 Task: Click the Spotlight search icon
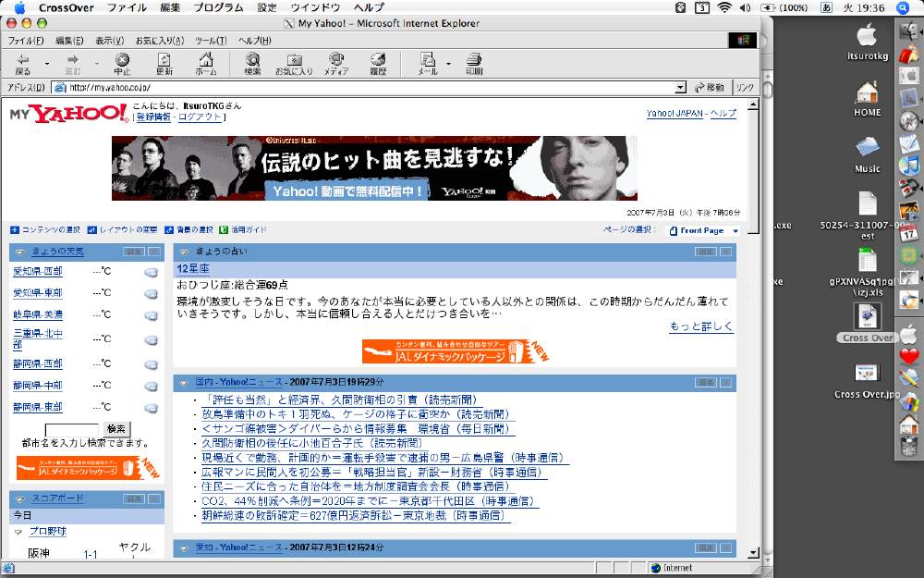(903, 7)
